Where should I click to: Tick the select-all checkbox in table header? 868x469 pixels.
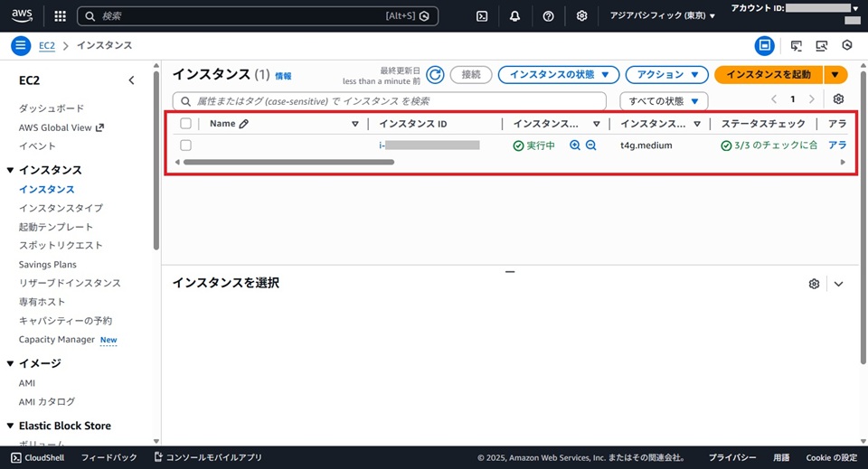click(x=185, y=124)
